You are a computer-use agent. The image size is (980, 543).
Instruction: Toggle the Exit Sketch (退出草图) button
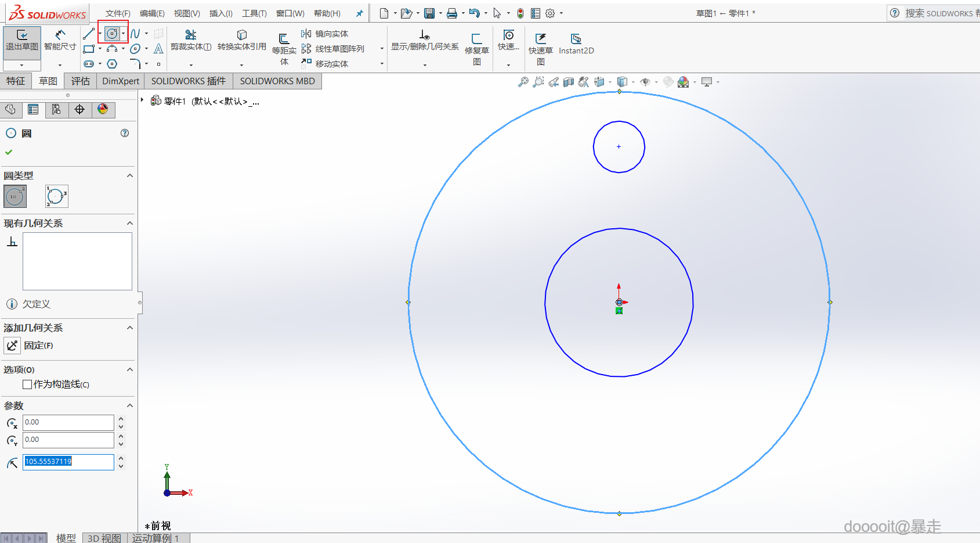(x=22, y=39)
